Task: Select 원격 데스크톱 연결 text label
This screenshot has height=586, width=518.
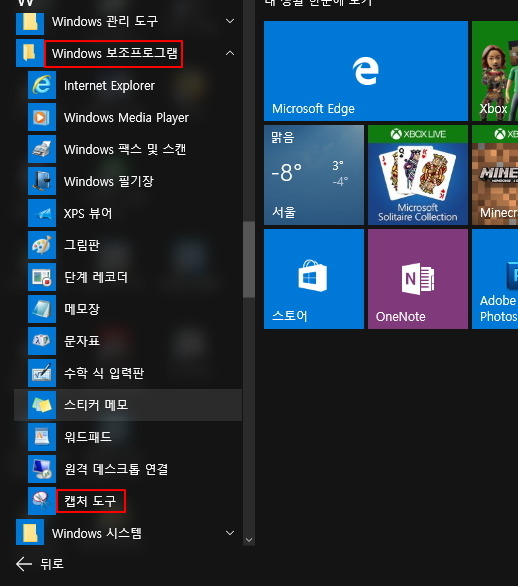Action: click(x=116, y=469)
